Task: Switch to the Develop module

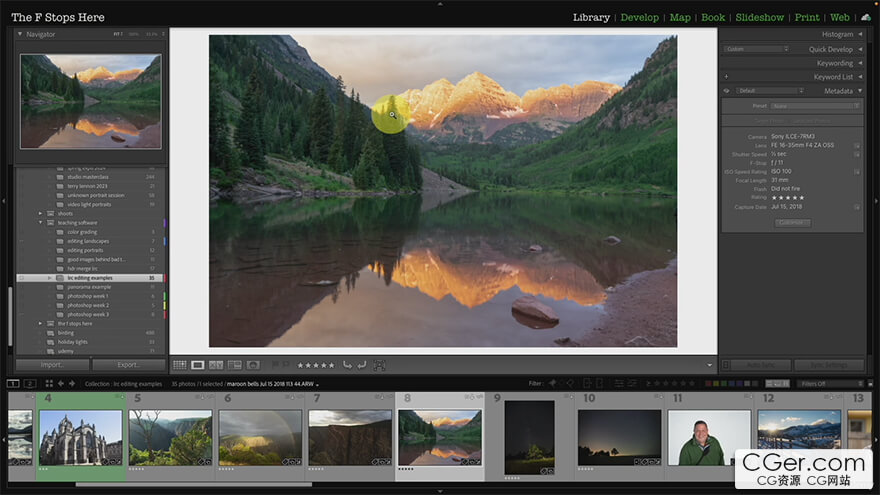Action: [639, 17]
